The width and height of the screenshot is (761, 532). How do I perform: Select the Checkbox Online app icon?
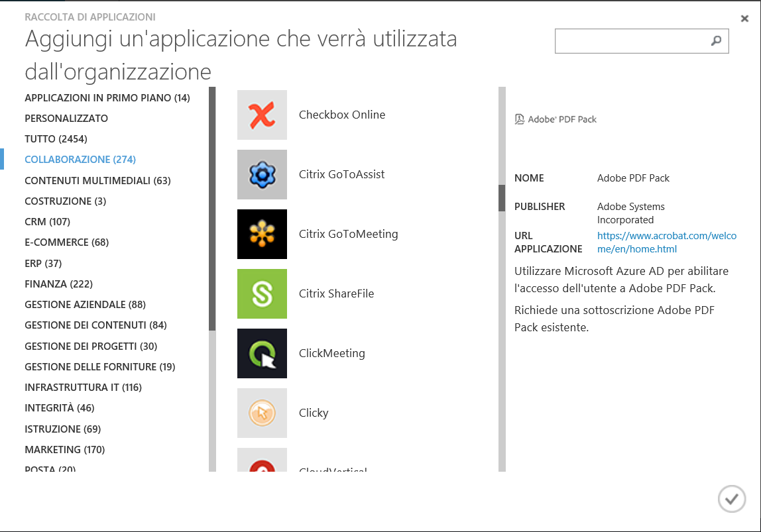click(262, 115)
